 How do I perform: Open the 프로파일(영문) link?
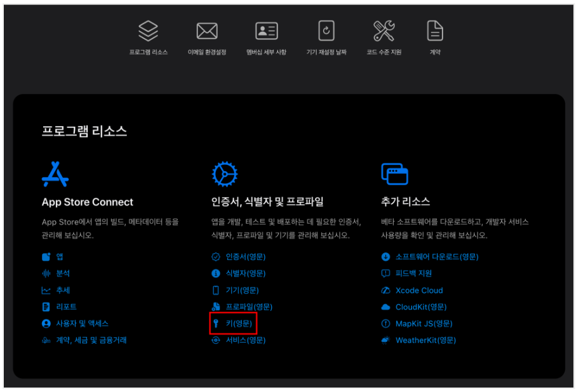coord(249,307)
